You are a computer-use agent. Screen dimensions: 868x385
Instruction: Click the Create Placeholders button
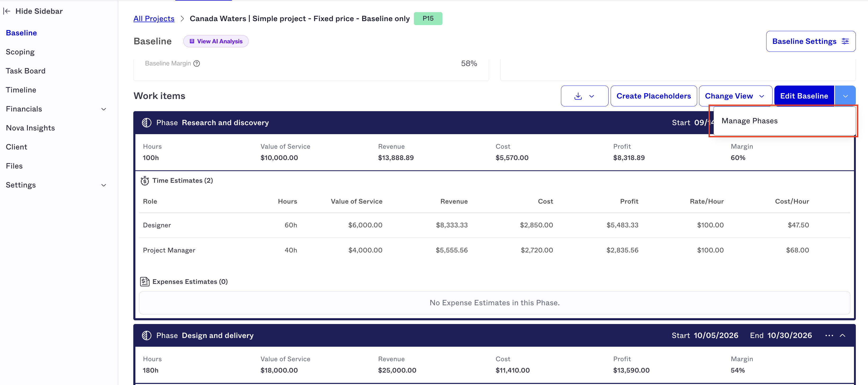coord(653,96)
